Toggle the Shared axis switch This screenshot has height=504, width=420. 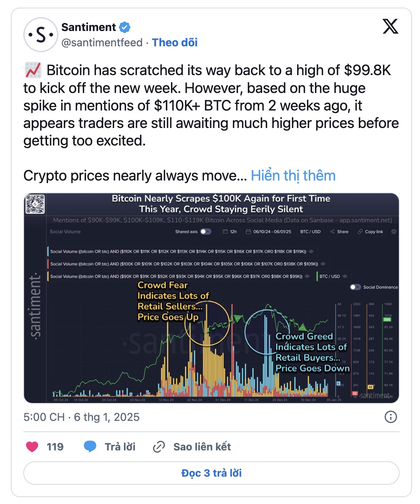pos(206,232)
